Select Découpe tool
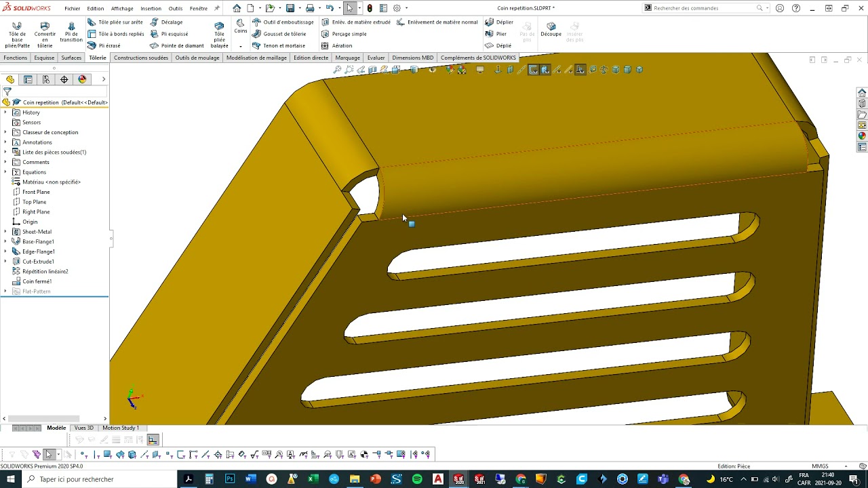This screenshot has height=488, width=868. tap(551, 29)
